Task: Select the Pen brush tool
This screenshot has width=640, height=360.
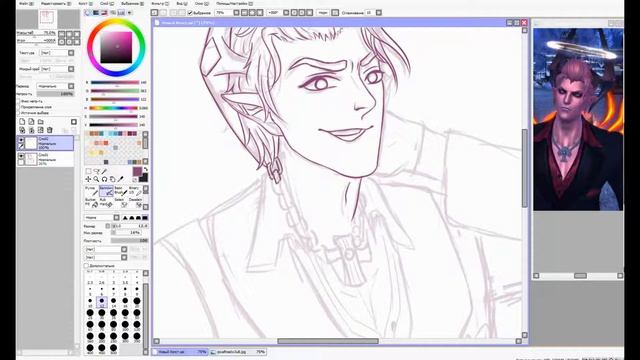Action: pos(91,191)
